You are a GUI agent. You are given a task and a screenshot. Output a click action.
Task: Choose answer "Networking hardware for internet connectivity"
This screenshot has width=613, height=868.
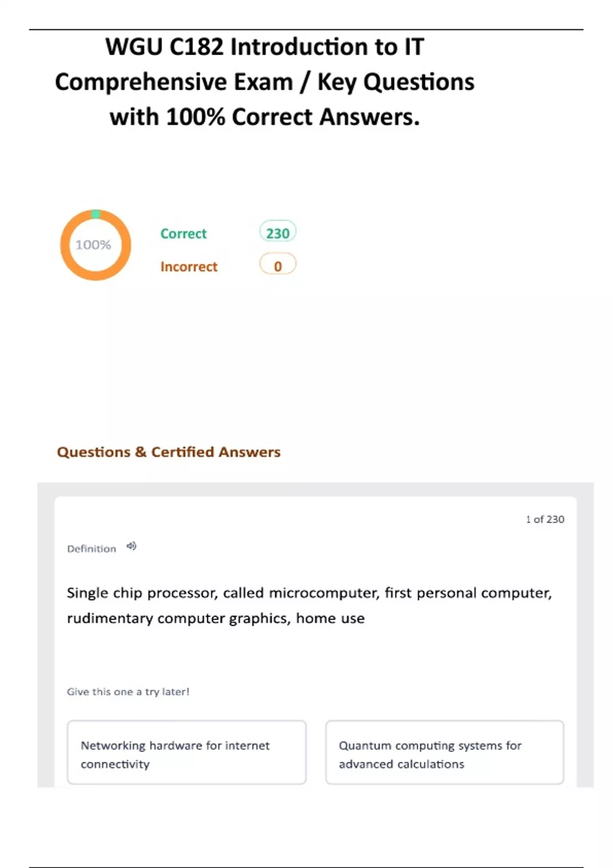pyautogui.click(x=186, y=752)
